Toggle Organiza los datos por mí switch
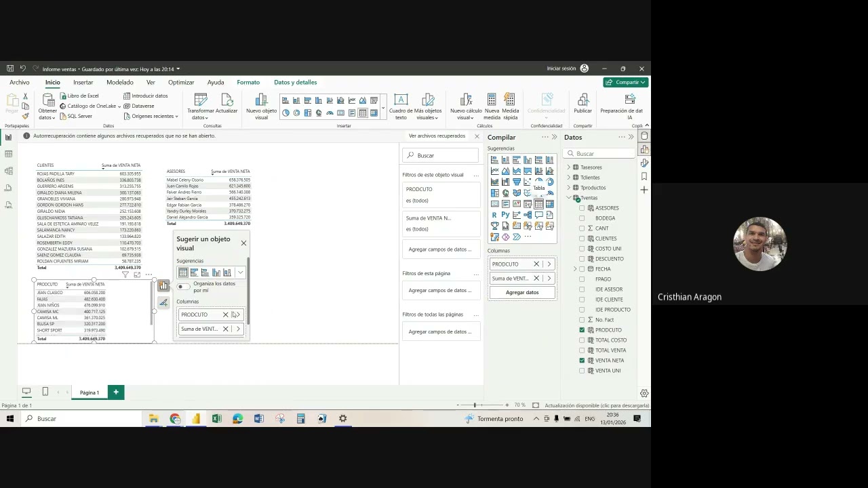 [183, 287]
